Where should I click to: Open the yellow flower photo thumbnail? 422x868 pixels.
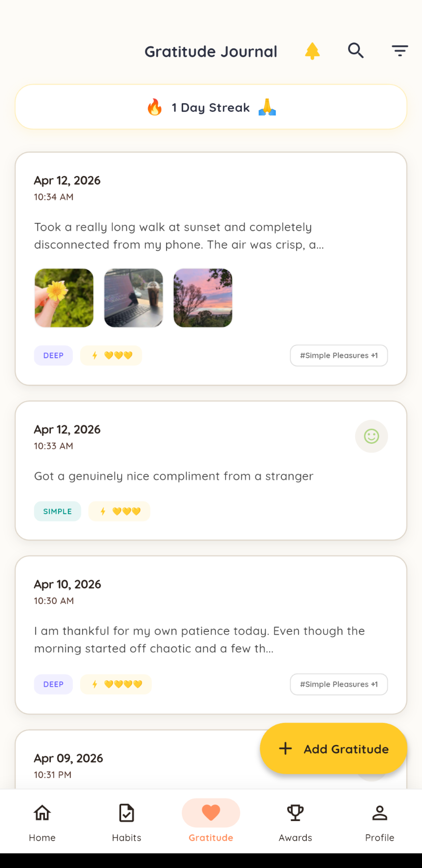coord(64,298)
